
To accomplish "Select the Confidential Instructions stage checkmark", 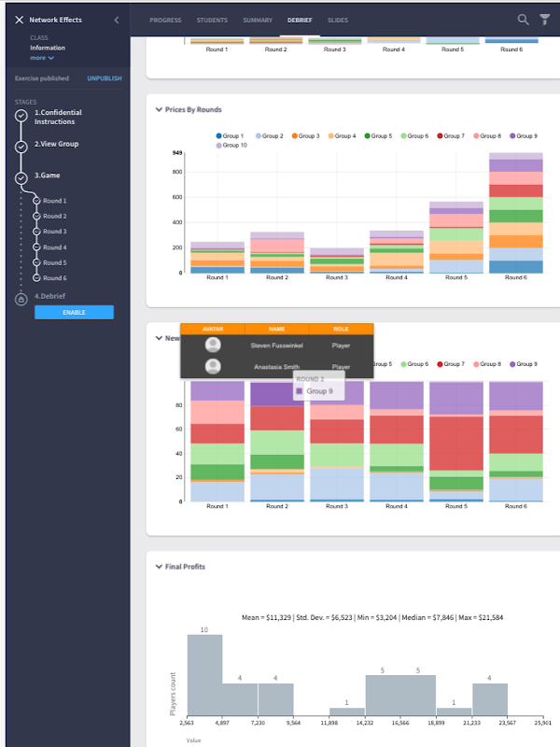I will pos(21,116).
